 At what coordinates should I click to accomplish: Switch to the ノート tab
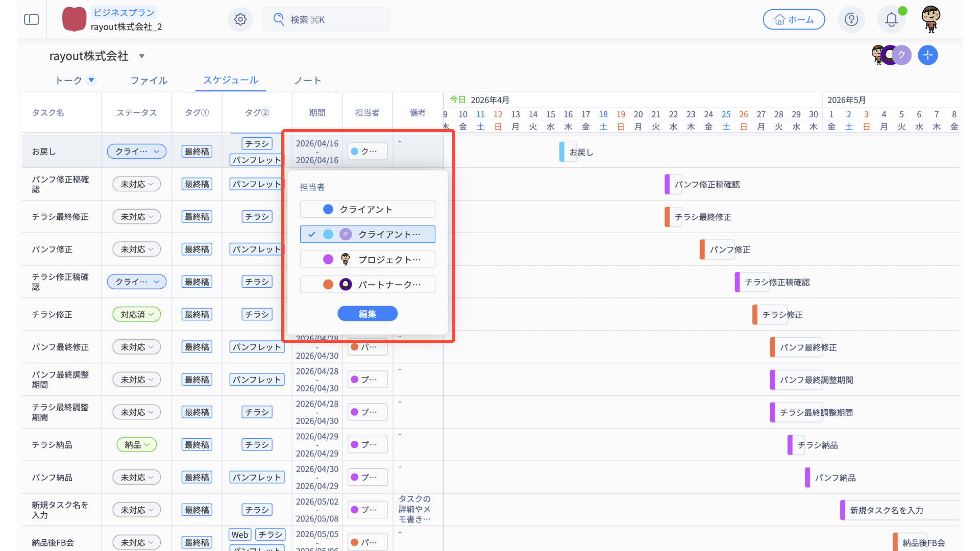(x=308, y=80)
